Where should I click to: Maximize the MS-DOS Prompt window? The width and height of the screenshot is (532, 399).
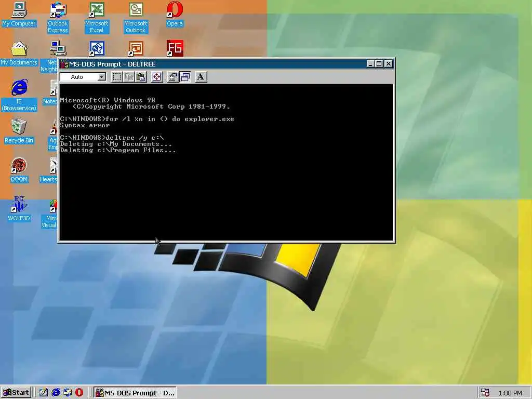pos(379,64)
